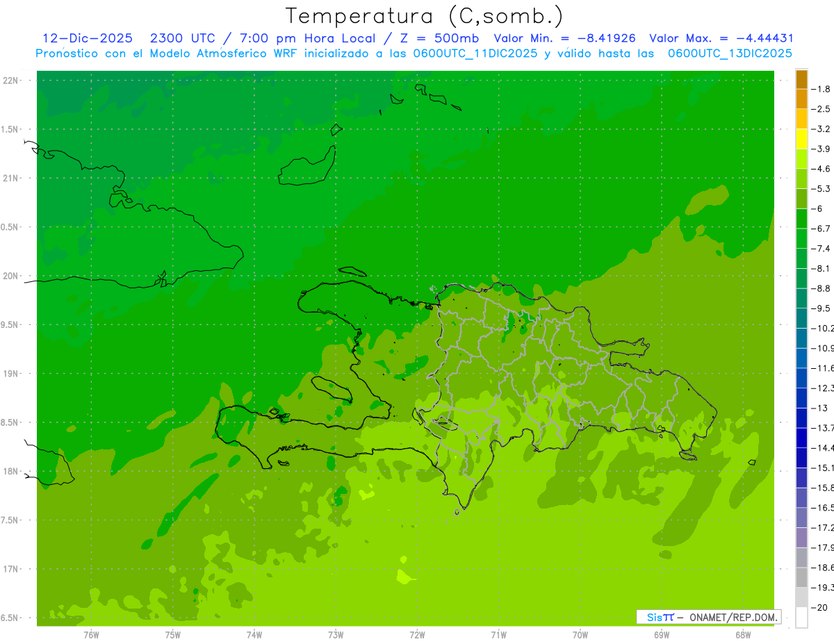Pick the orange swatch between -1.8 and -2.5
The image size is (834, 644).
(x=801, y=99)
